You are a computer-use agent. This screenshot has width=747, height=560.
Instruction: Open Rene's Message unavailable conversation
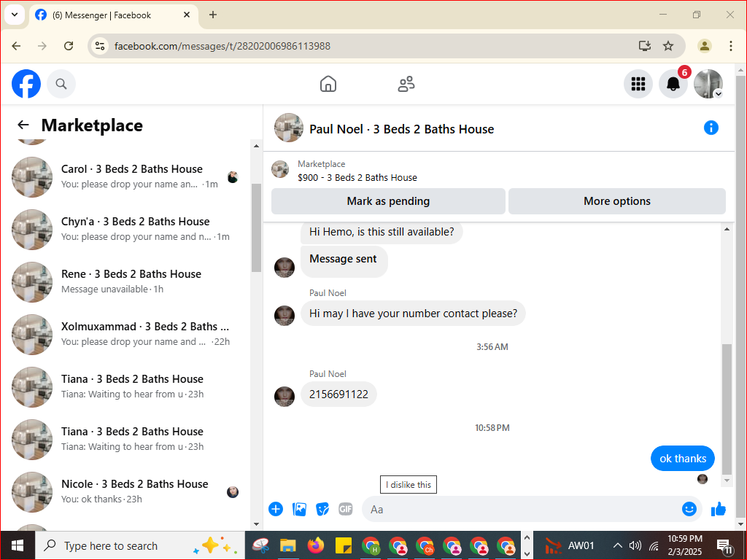(x=125, y=281)
